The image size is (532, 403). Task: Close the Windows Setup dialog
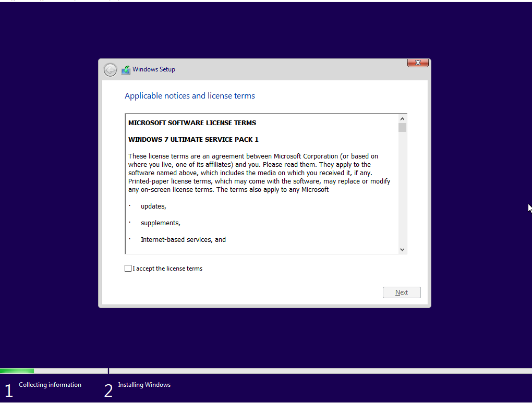[418, 63]
